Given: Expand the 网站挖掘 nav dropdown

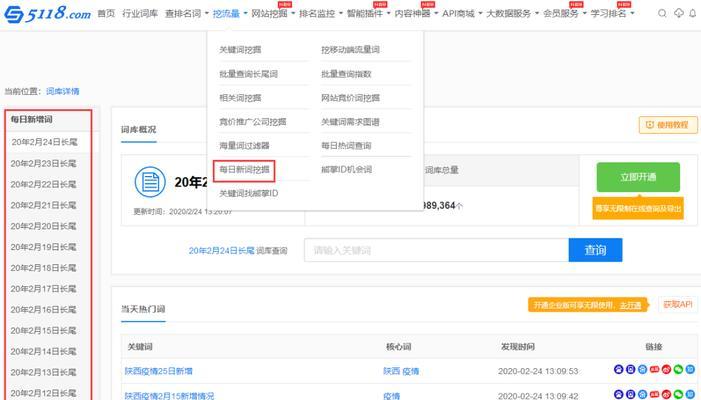Looking at the screenshot, I should click(x=273, y=13).
